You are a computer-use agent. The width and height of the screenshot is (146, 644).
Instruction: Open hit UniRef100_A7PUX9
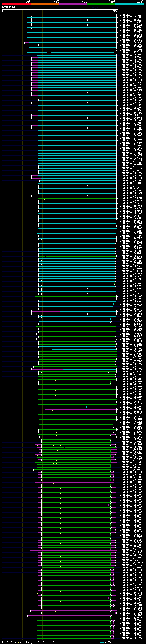coord(131,15)
